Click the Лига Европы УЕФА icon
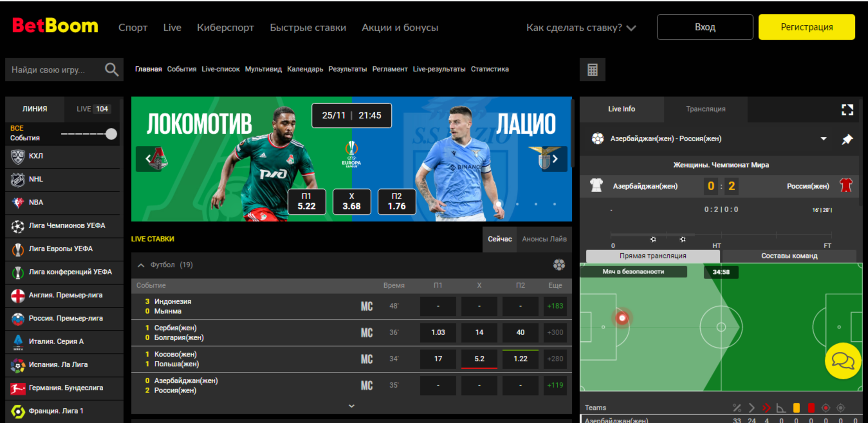Image resolution: width=868 pixels, height=423 pixels. tap(16, 248)
